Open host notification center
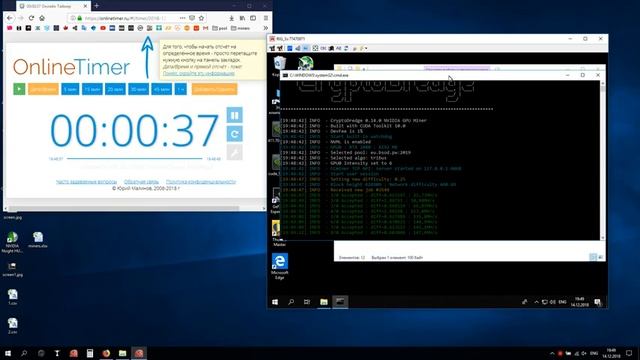The height and width of the screenshot is (360, 640). coord(629,353)
